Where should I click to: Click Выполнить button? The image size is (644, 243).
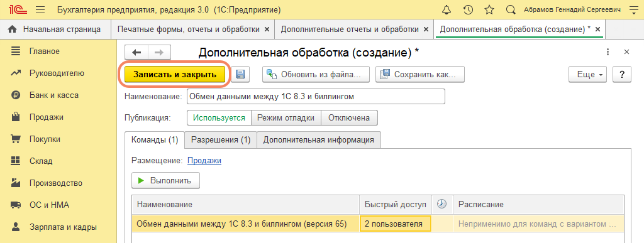pyautogui.click(x=165, y=180)
